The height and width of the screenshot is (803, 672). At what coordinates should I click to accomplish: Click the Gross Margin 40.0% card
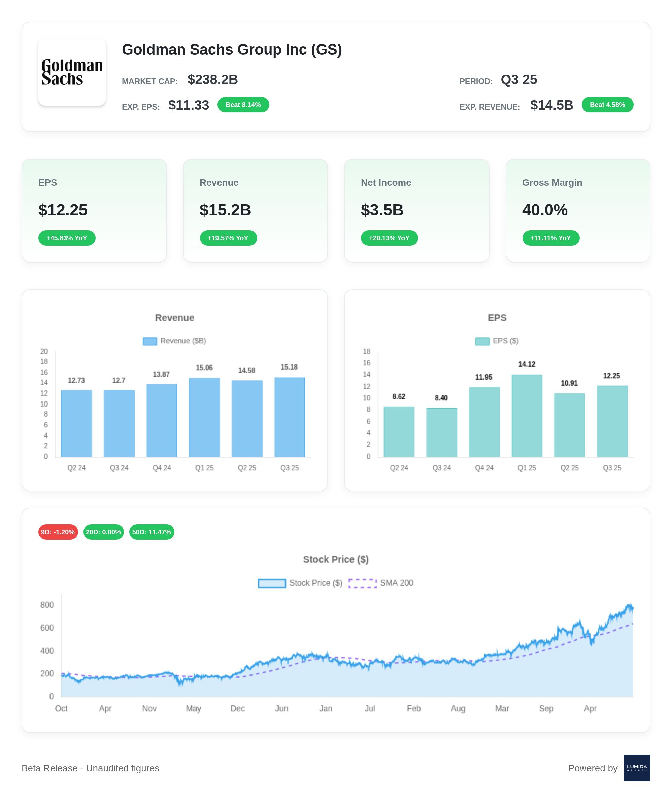point(577,210)
